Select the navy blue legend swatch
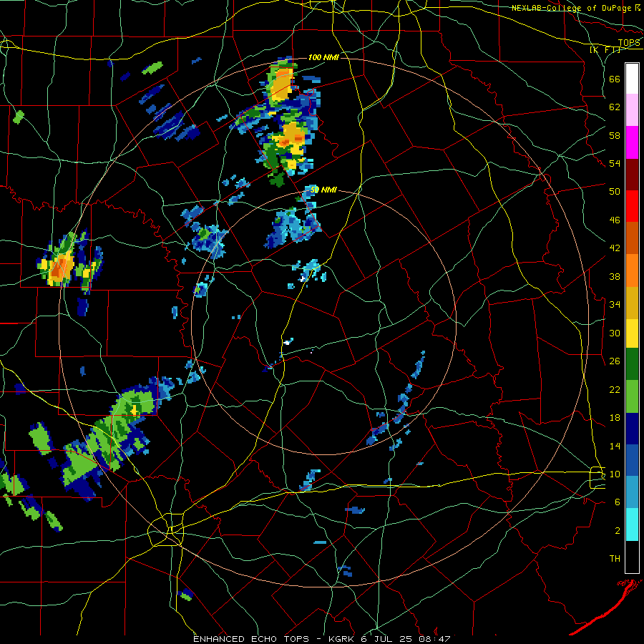 tap(632, 429)
